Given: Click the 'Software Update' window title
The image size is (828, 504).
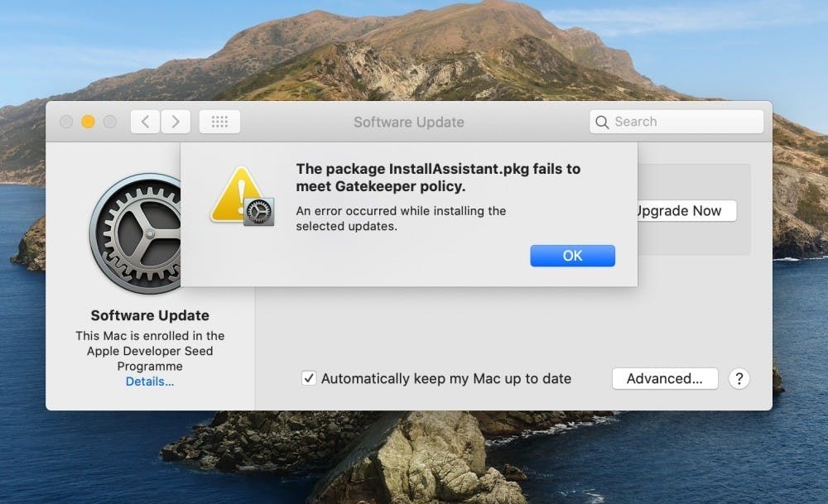Looking at the screenshot, I should [x=409, y=122].
